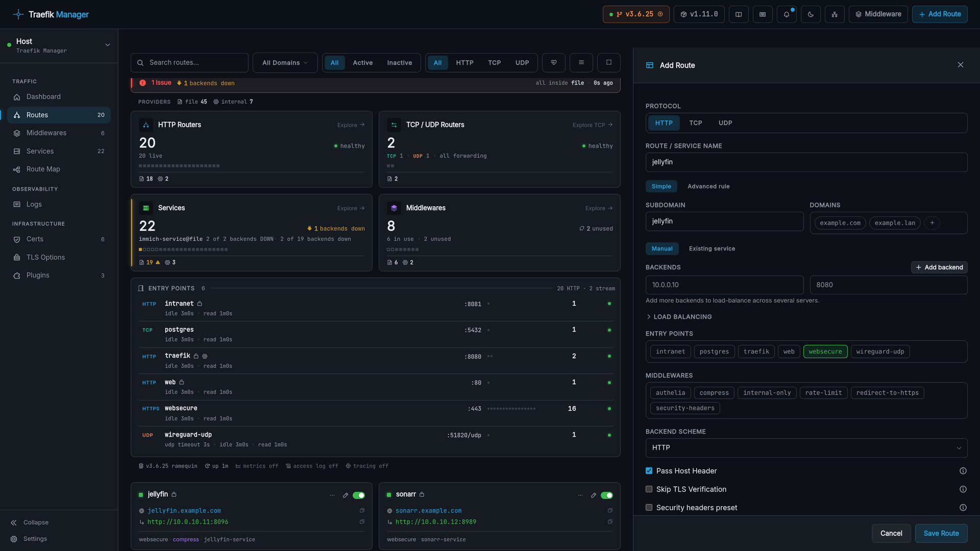Add another domain with the plus icon
The image size is (980, 551).
(932, 223)
